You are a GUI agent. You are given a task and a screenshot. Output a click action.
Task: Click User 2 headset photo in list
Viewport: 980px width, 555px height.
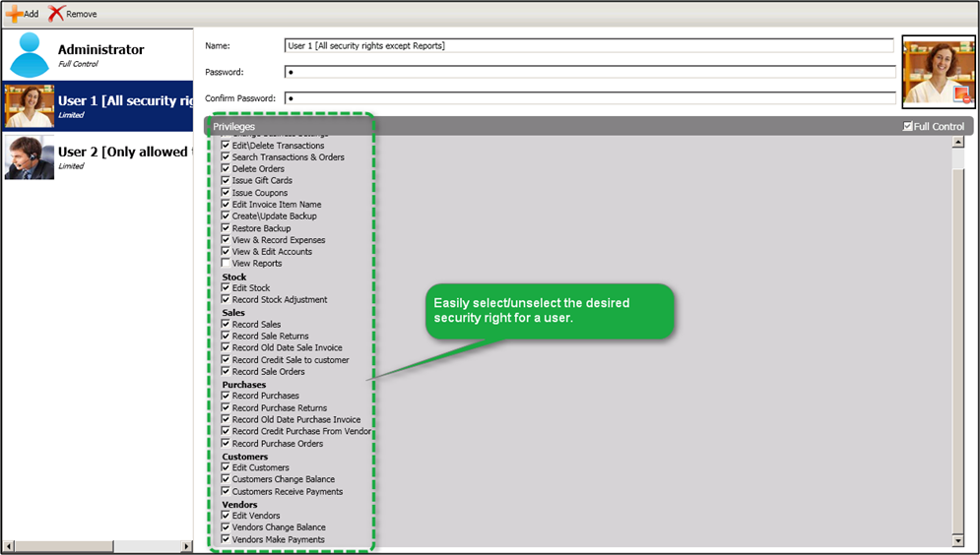[29, 157]
